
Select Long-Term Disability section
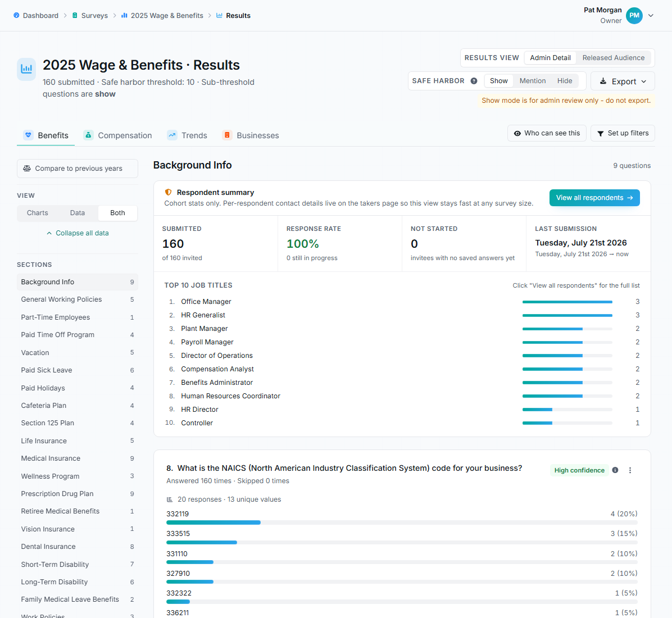coord(78,582)
